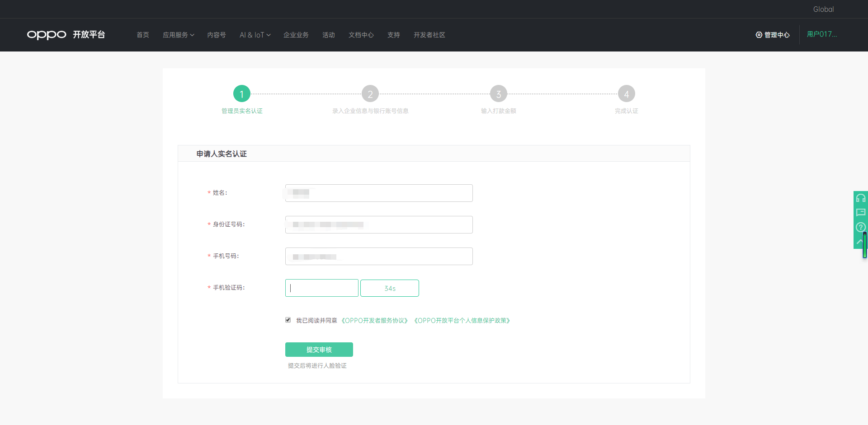Open the customer service headset icon

[x=861, y=198]
